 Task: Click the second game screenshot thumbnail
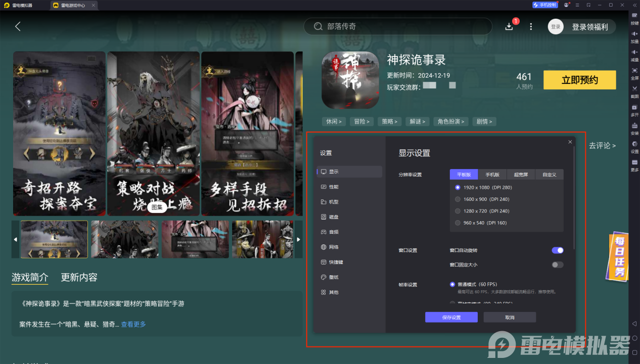pos(124,239)
